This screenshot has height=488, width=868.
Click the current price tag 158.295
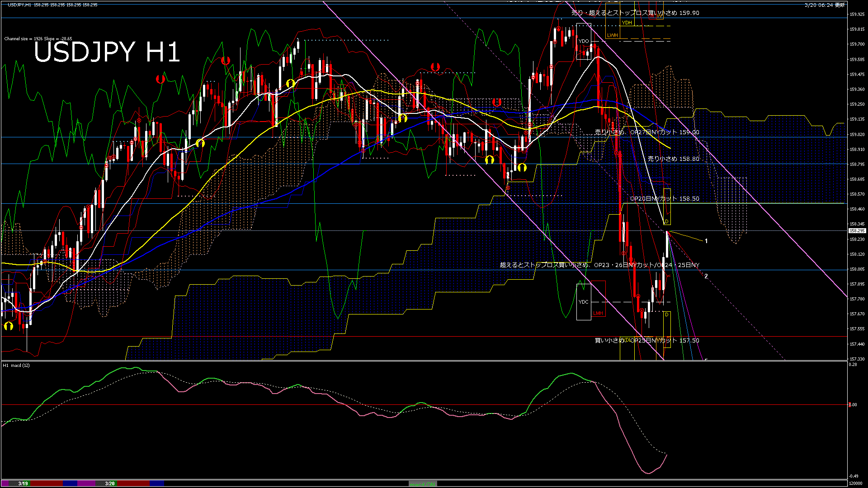(856, 231)
